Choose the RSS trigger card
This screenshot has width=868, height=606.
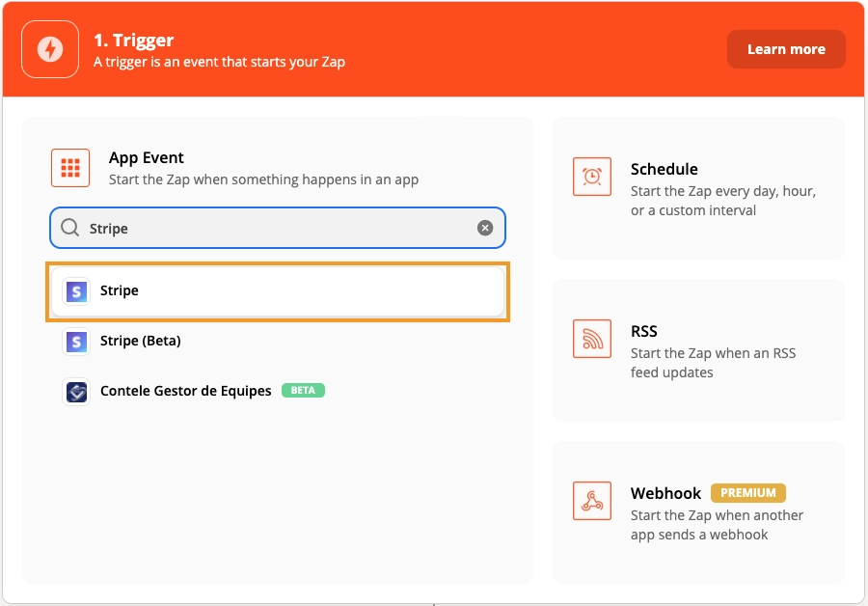(x=698, y=350)
